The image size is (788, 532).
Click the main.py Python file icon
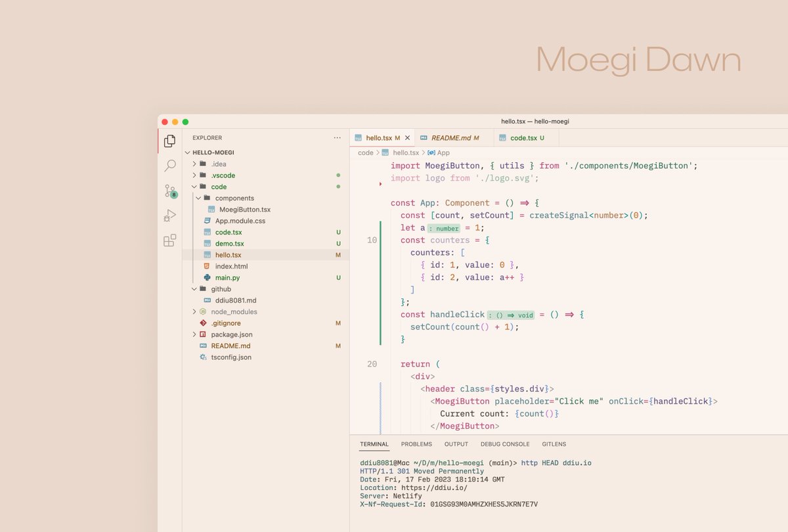(207, 278)
